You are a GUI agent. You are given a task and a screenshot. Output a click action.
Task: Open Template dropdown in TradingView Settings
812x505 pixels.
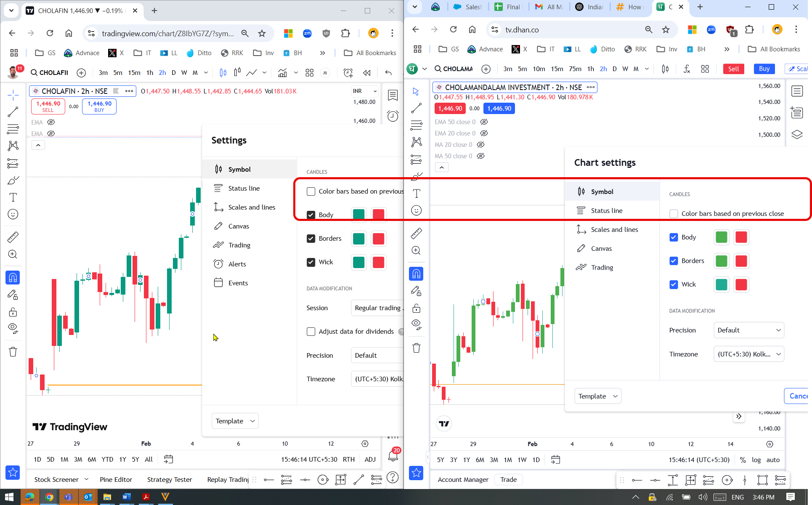point(235,421)
